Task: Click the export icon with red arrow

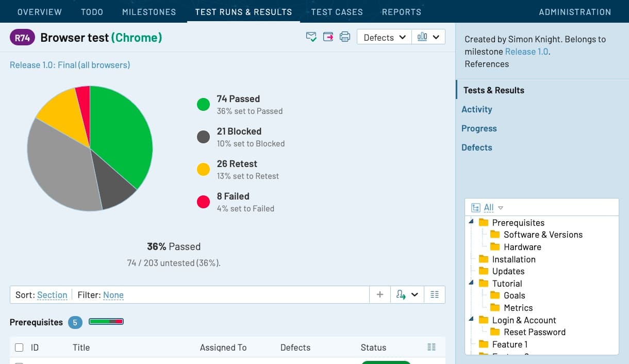Action: coord(328,37)
